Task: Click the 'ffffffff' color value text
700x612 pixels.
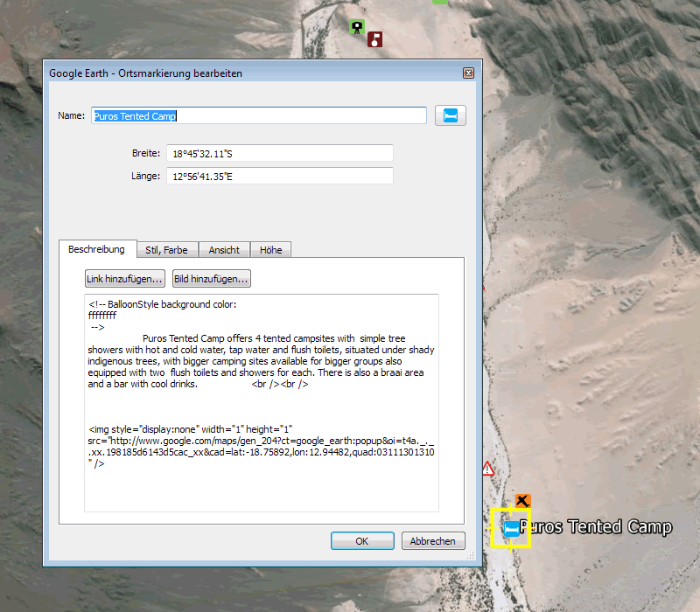Action: click(102, 316)
